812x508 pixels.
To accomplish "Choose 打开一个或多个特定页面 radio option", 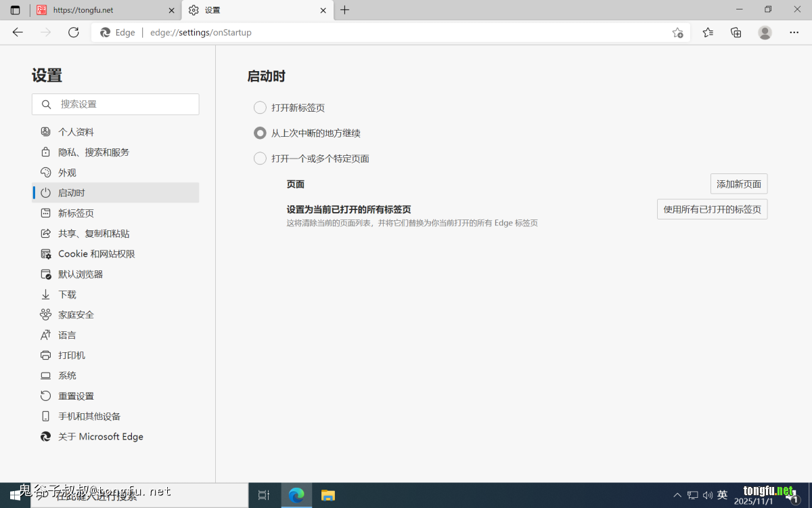I will pyautogui.click(x=260, y=158).
